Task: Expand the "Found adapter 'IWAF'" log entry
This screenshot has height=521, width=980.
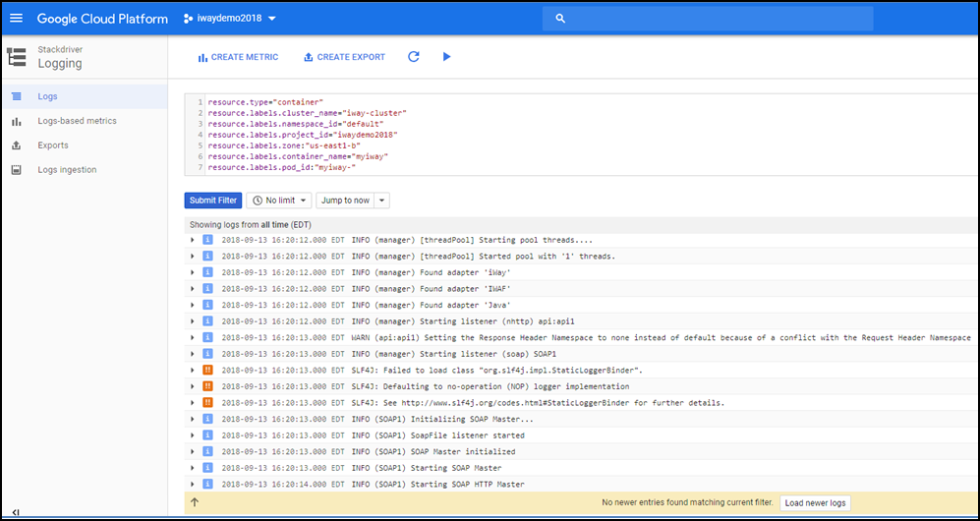Action: point(192,289)
